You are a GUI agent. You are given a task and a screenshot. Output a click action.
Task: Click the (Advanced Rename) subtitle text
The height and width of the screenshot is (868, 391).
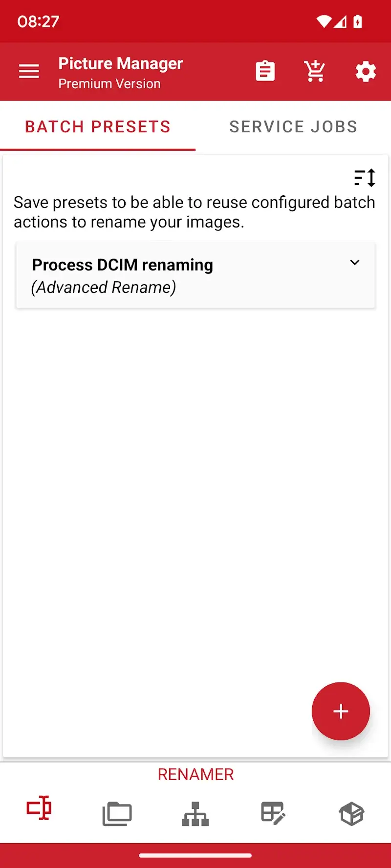tap(104, 288)
